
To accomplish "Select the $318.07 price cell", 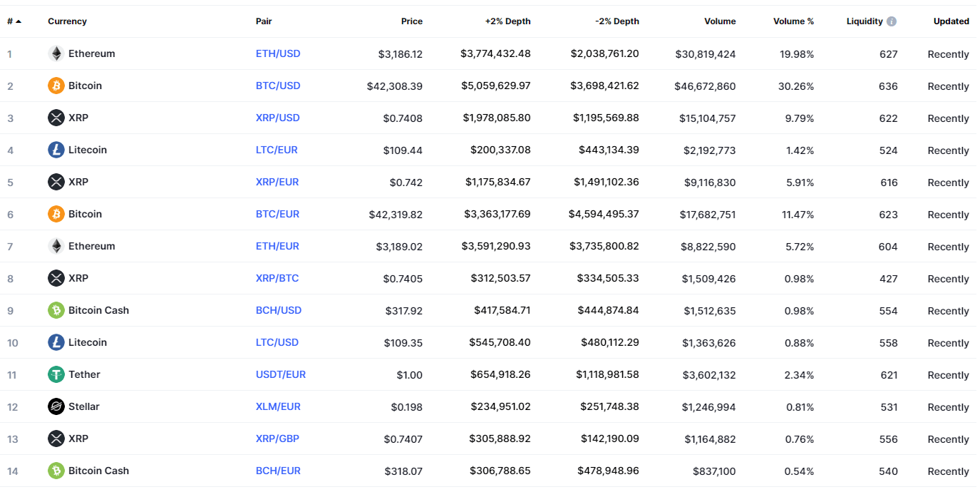I will (403, 471).
